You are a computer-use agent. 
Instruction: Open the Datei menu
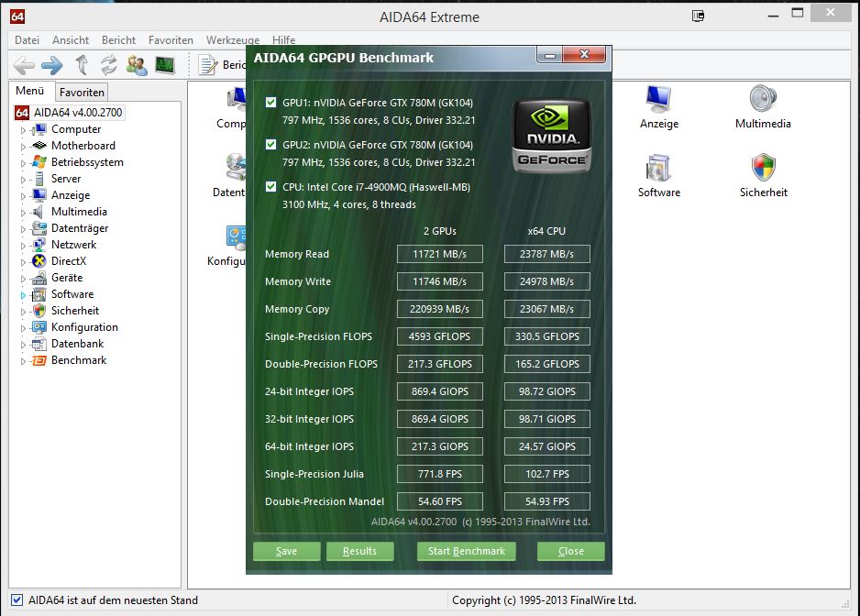[27, 40]
